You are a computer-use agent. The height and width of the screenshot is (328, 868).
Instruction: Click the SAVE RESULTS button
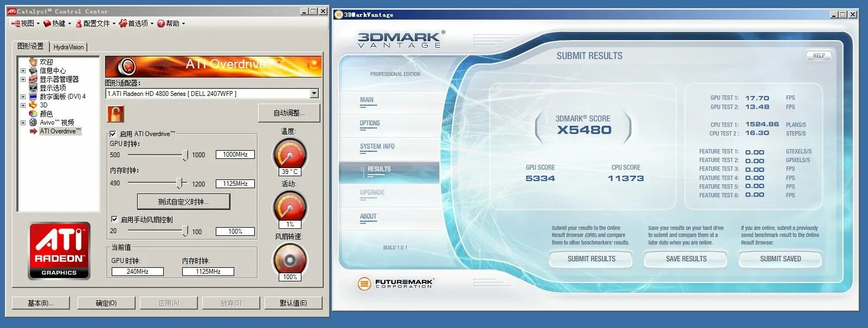tap(686, 259)
